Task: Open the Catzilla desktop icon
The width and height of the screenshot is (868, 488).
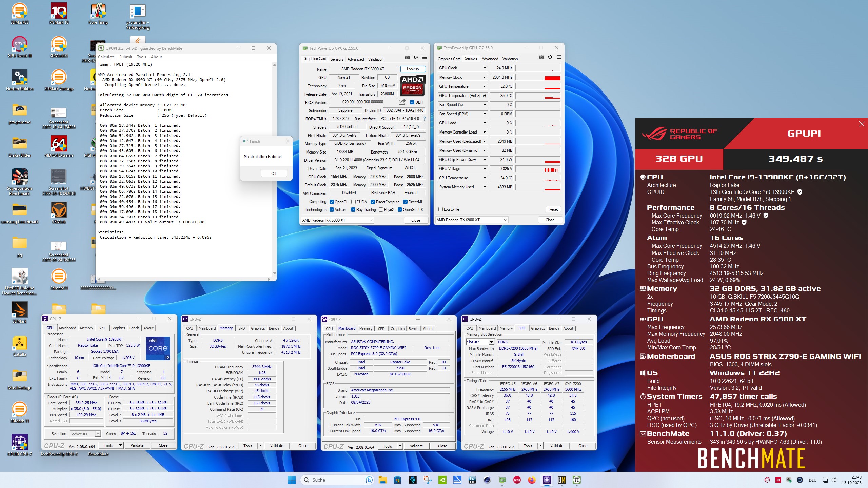Action: coord(19,346)
